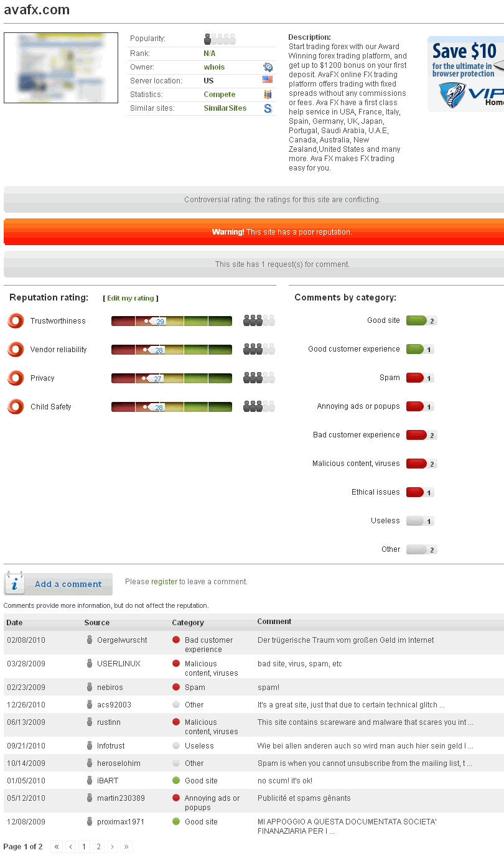Click the Good customer experience category pill

coord(420,349)
